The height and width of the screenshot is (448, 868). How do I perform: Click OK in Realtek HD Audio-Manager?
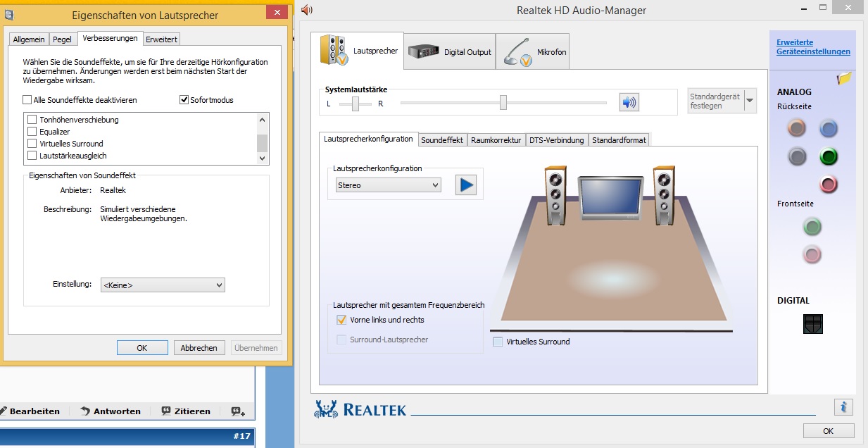pos(829,431)
